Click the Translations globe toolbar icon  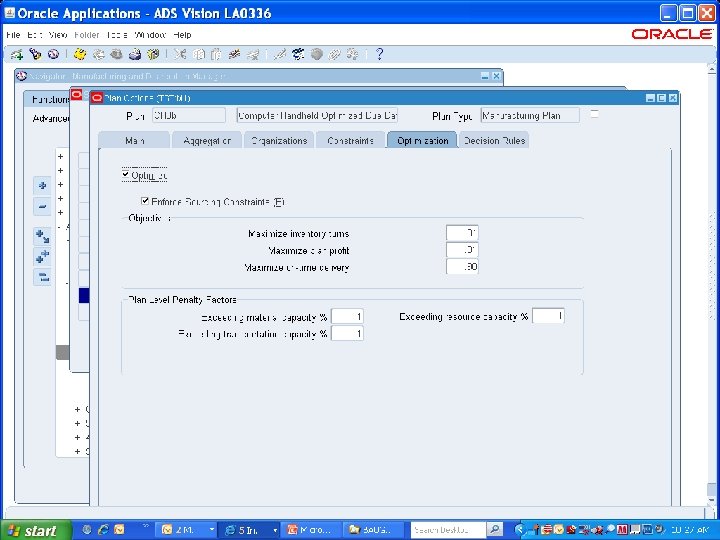[x=316, y=55]
